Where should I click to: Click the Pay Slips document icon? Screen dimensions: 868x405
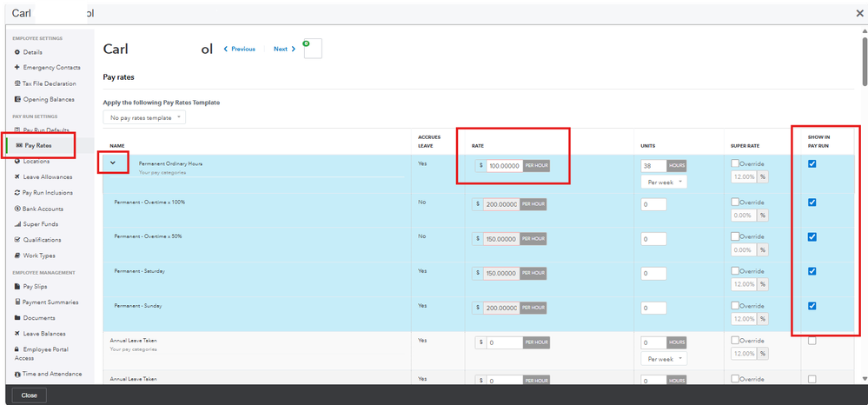coord(17,287)
